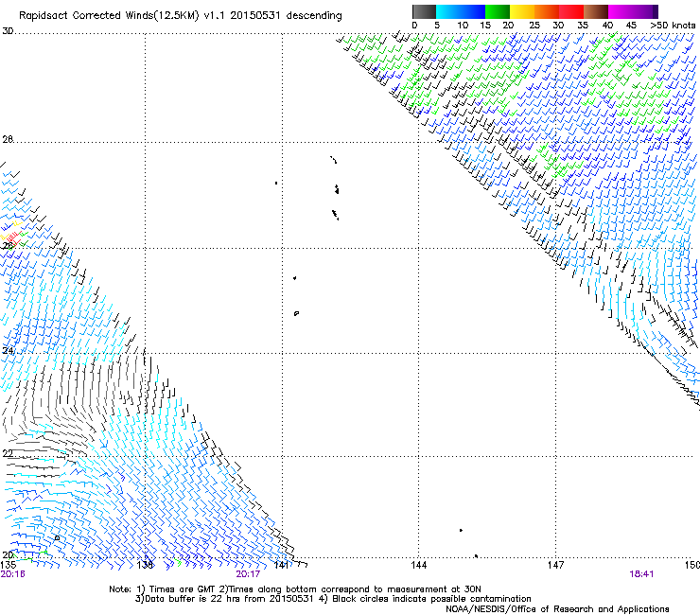Click the orange 25-30 knots legend swatch

tap(547, 11)
